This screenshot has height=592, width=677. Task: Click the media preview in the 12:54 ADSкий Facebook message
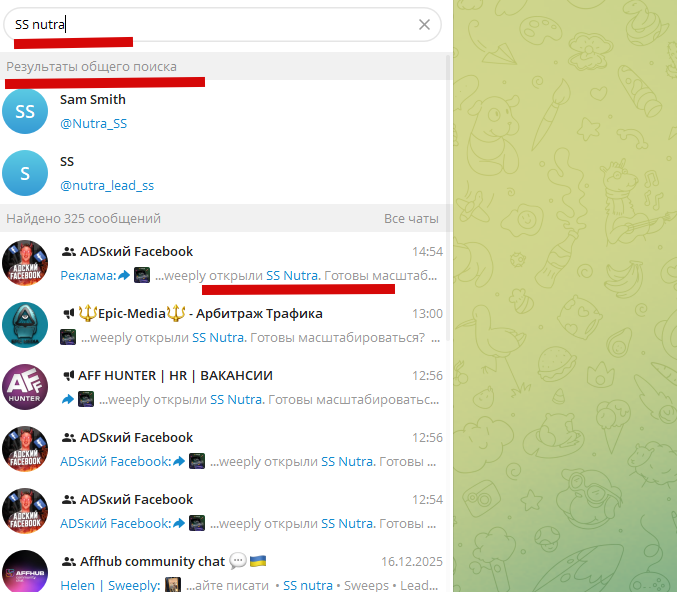coord(197,523)
